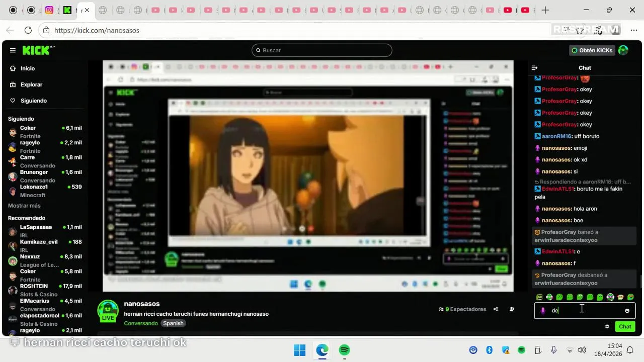Open LaSapaaaaa recommended channel
644x362 pixels.
(x=44, y=231)
